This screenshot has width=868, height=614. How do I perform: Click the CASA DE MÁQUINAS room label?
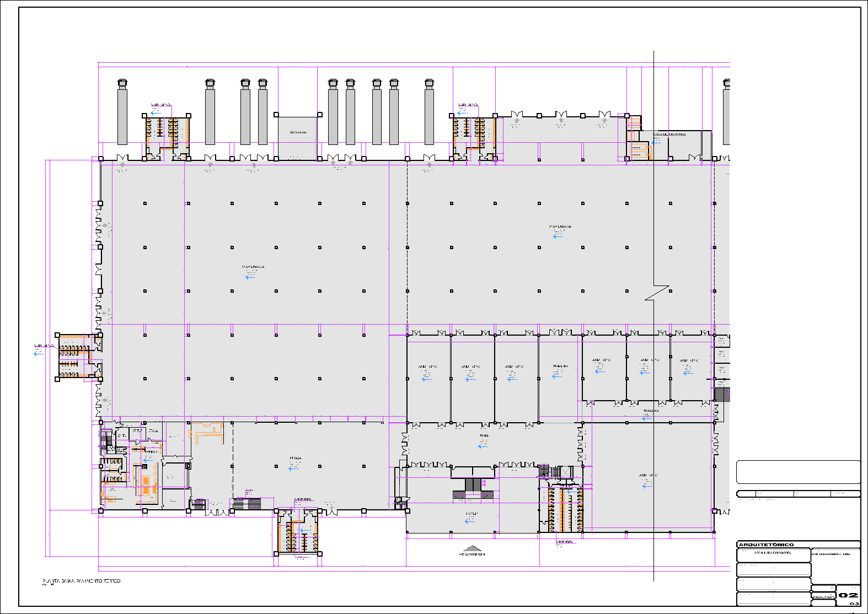(x=669, y=134)
